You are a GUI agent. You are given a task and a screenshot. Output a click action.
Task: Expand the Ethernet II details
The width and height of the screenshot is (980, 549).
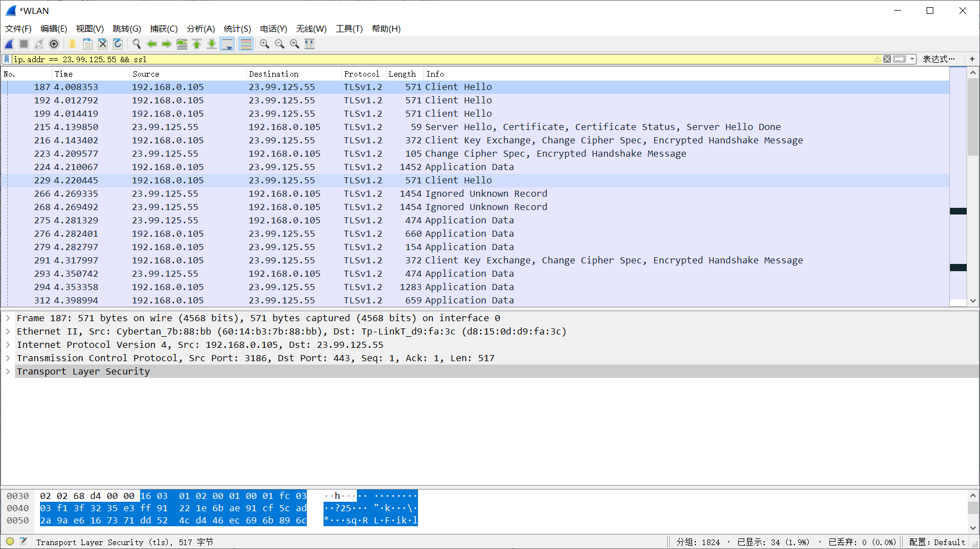click(x=8, y=331)
